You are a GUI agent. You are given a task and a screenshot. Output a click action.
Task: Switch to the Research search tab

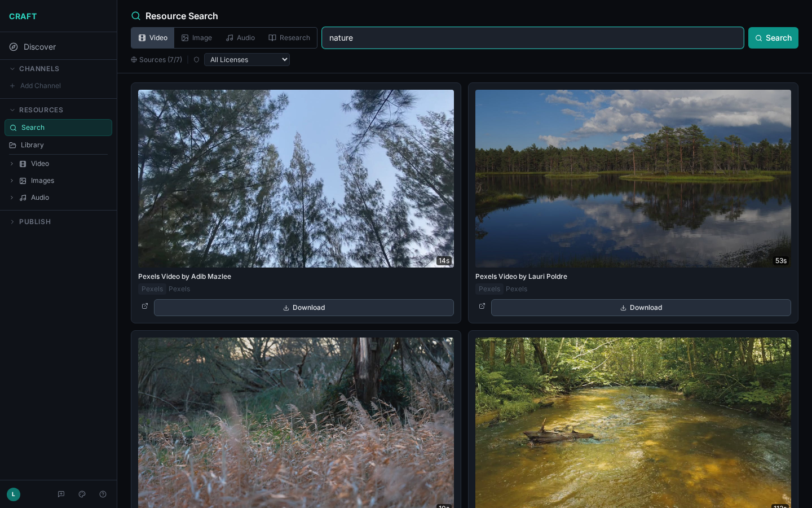(x=289, y=38)
